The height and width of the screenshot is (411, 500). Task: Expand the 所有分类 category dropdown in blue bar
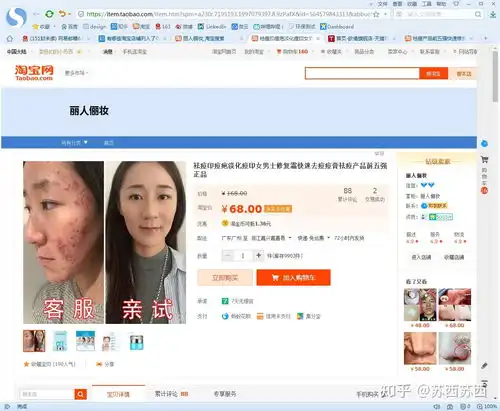(74, 143)
